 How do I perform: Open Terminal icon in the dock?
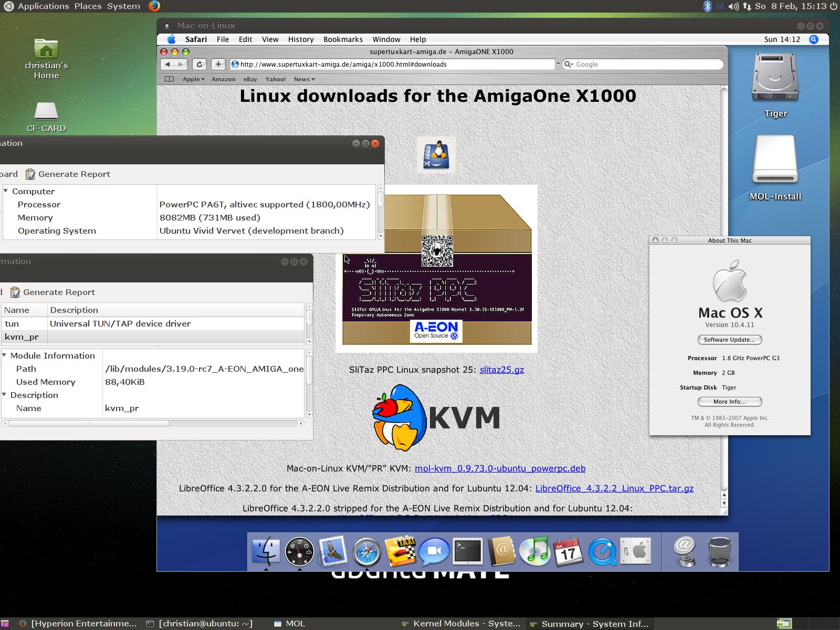467,552
